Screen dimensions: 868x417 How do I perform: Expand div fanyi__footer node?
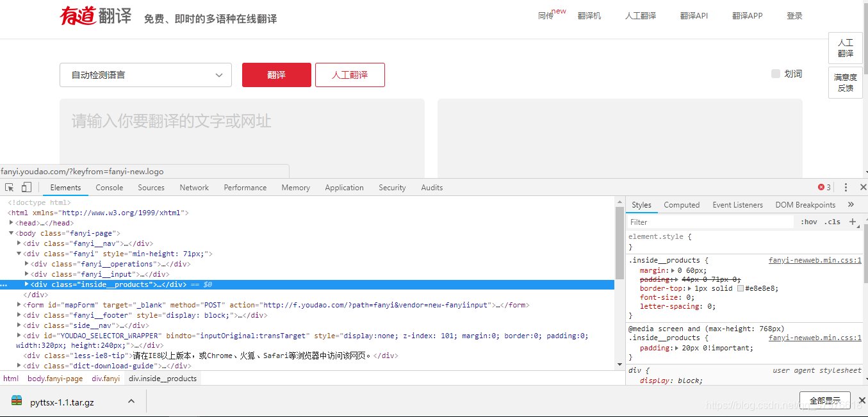tap(19, 315)
